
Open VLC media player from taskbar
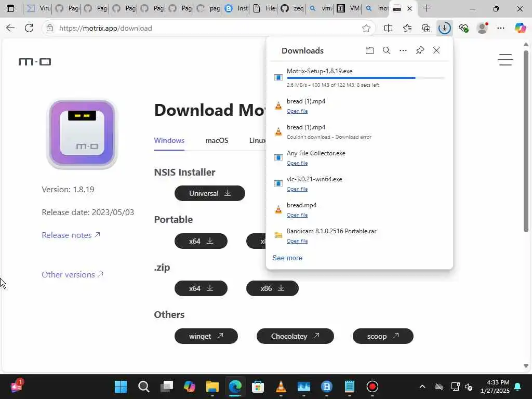tap(281, 387)
